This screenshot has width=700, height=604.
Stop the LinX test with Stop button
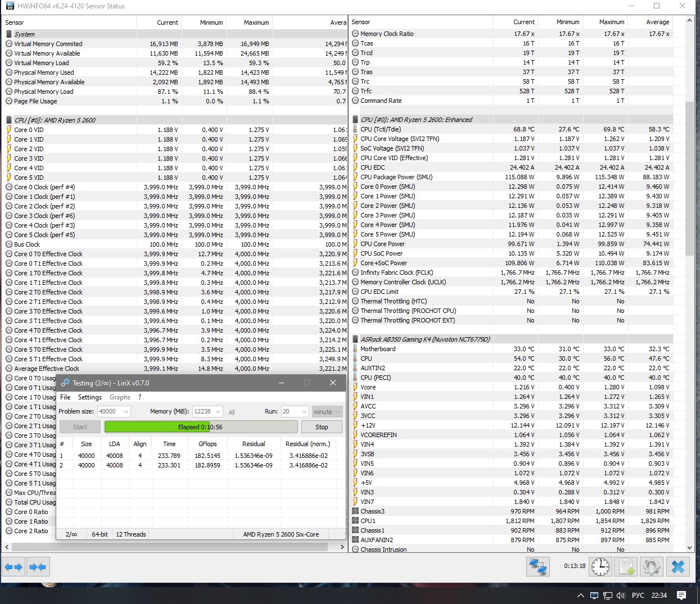pos(322,427)
